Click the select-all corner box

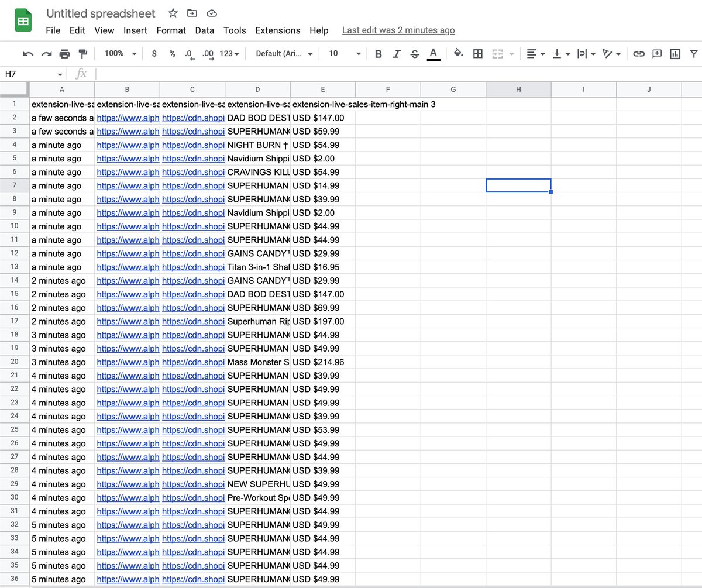pyautogui.click(x=14, y=89)
